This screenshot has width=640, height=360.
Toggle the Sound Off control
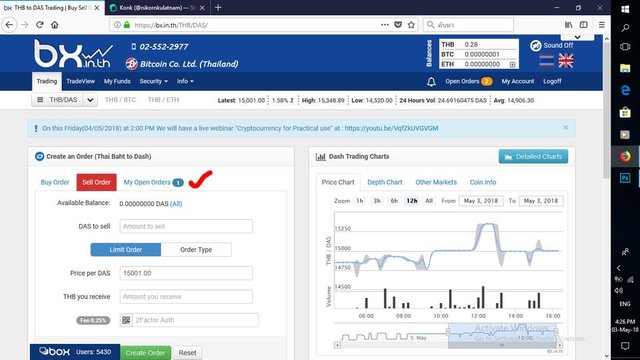tap(552, 45)
